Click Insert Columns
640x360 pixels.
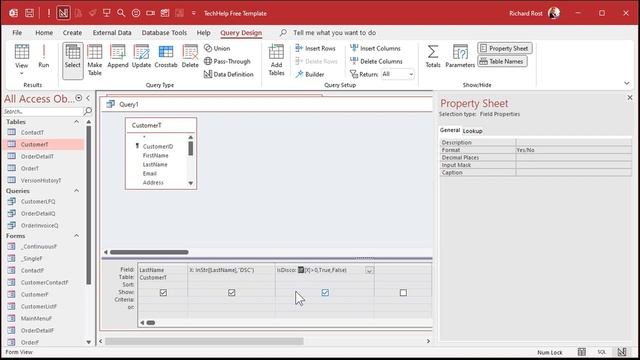pyautogui.click(x=376, y=48)
